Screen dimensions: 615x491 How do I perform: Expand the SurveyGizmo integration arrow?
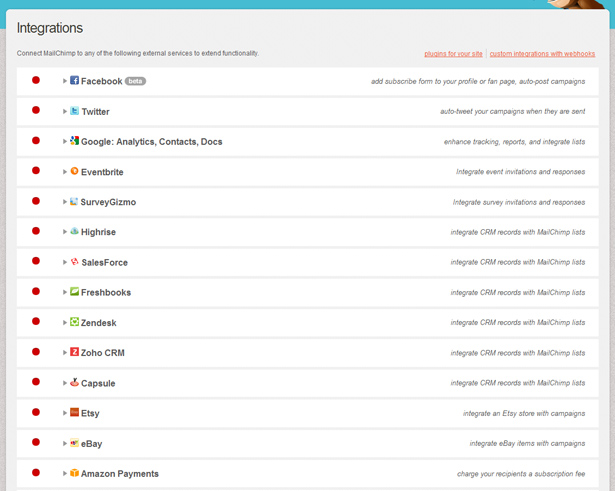65,202
